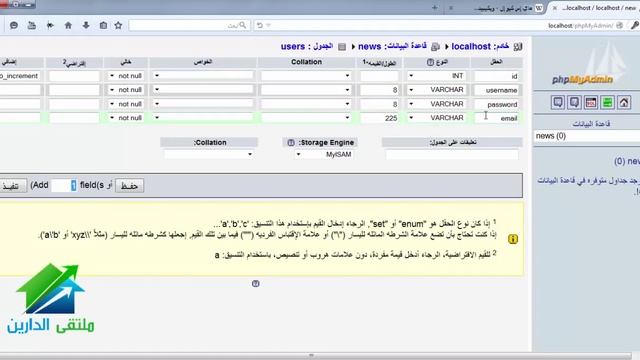Image resolution: width=640 pixels, height=360 pixels.
Task: Click the password field name input
Action: pyautogui.click(x=497, y=104)
